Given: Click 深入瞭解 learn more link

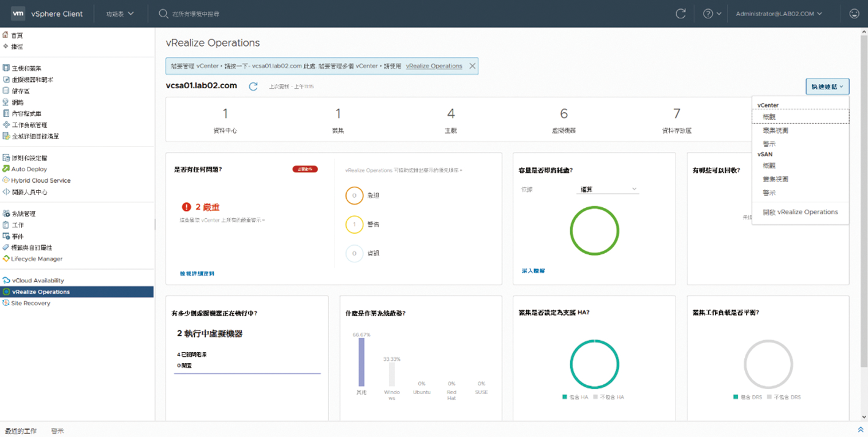Looking at the screenshot, I should pos(533,270).
